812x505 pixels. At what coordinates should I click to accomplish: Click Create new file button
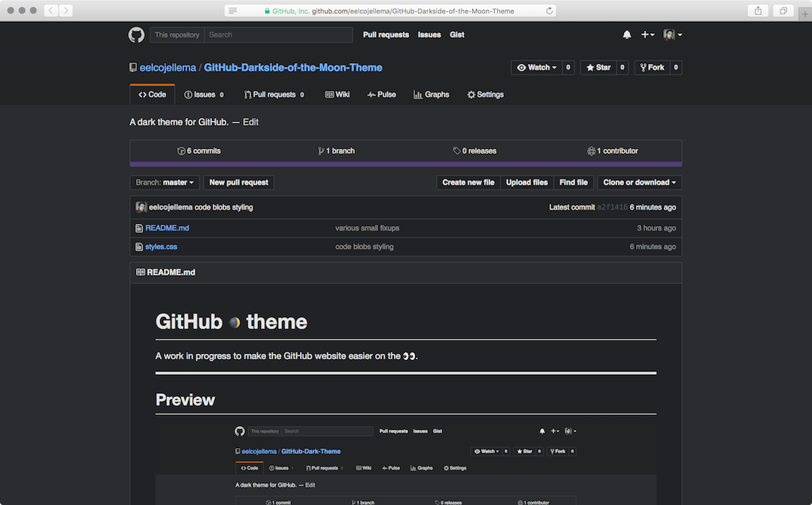pyautogui.click(x=468, y=183)
